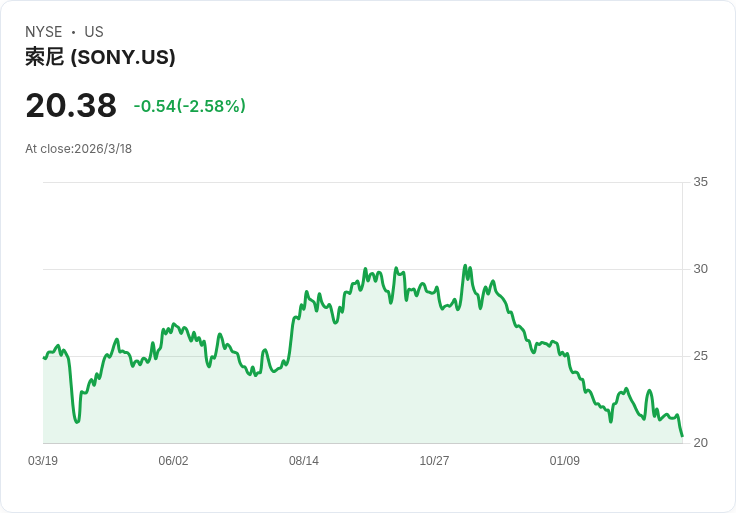Click the US market label
Image resolution: width=736 pixels, height=513 pixels.
coord(94,32)
